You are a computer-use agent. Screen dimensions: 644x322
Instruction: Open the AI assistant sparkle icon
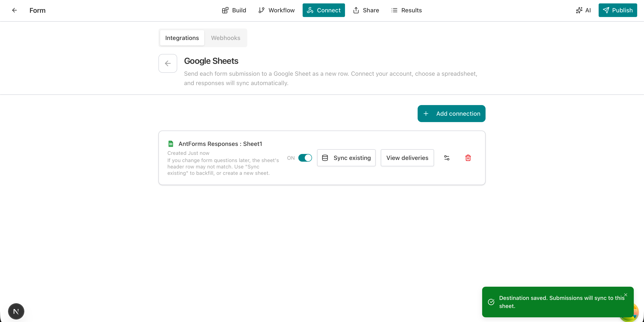pyautogui.click(x=579, y=10)
